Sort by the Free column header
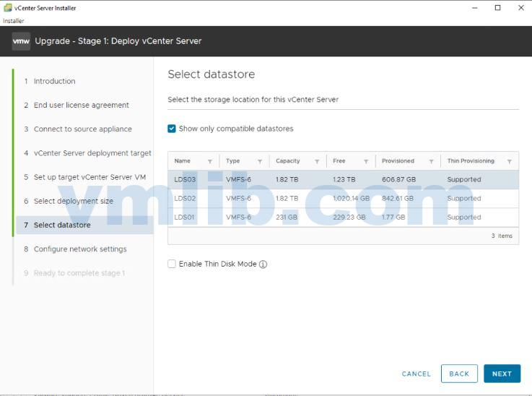 (339, 161)
